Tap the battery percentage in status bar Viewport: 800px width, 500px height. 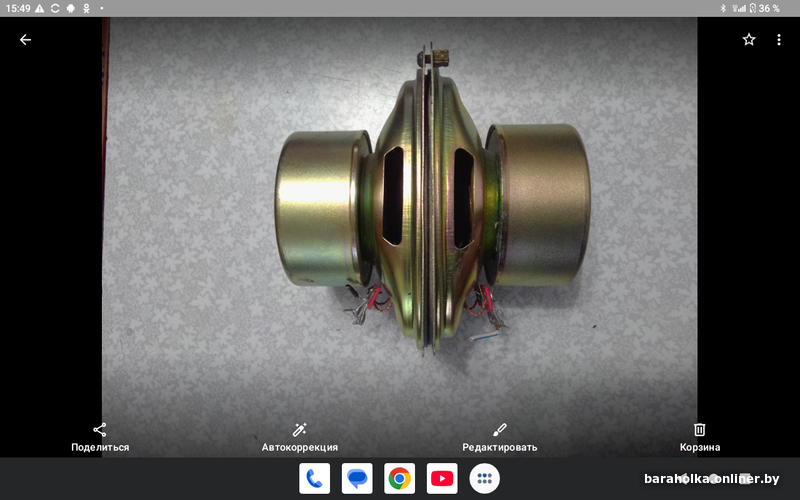(769, 8)
